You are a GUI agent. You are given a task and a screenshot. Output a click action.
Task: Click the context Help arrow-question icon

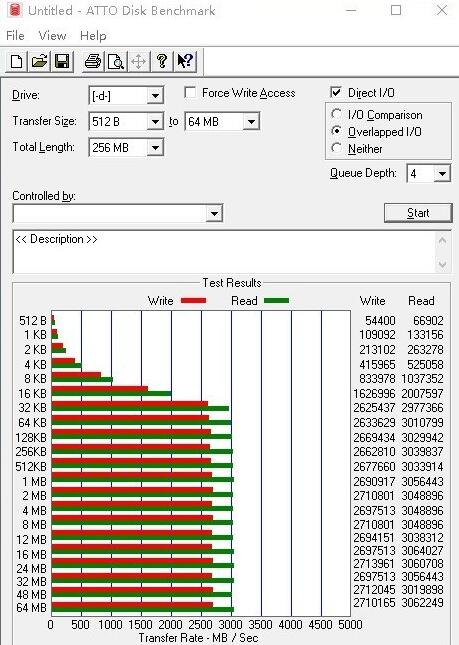[185, 62]
